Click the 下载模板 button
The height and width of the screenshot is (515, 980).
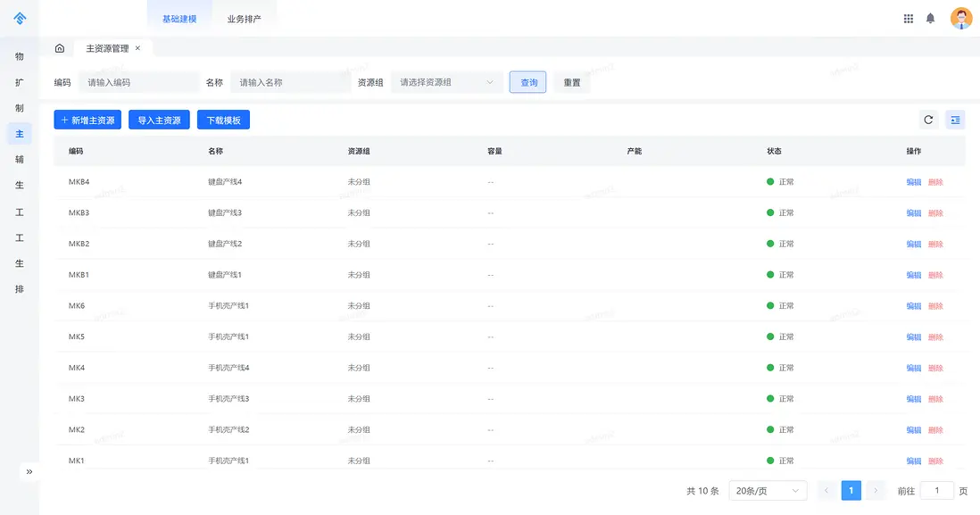224,120
